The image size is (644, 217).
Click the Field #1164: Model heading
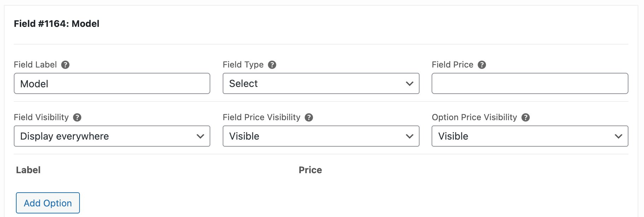pyautogui.click(x=57, y=24)
